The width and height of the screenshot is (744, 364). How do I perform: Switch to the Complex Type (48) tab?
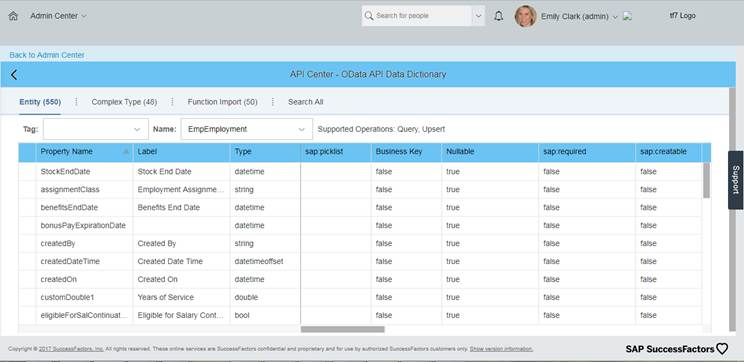click(x=124, y=102)
